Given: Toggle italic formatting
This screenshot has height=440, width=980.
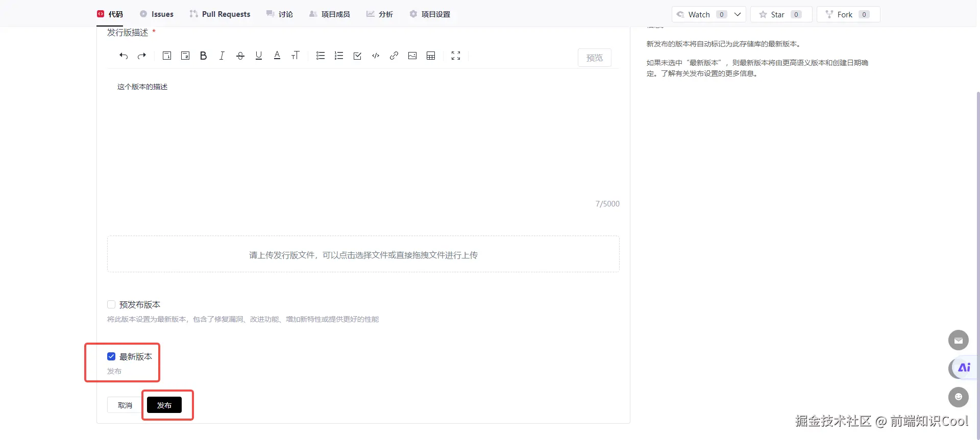Looking at the screenshot, I should (222, 56).
